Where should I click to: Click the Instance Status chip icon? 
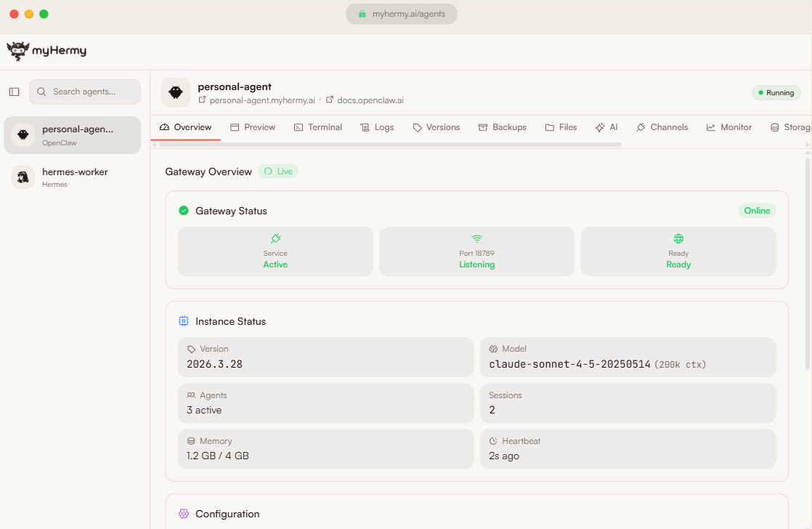pos(183,321)
